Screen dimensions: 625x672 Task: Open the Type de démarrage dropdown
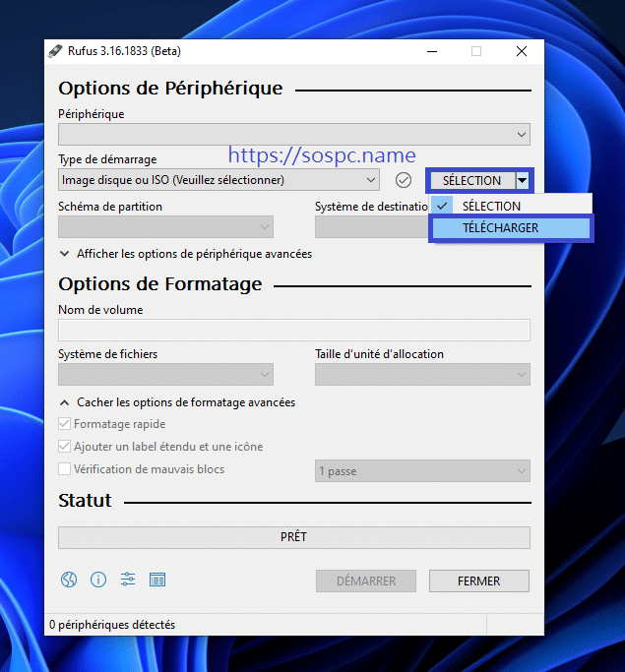218,180
